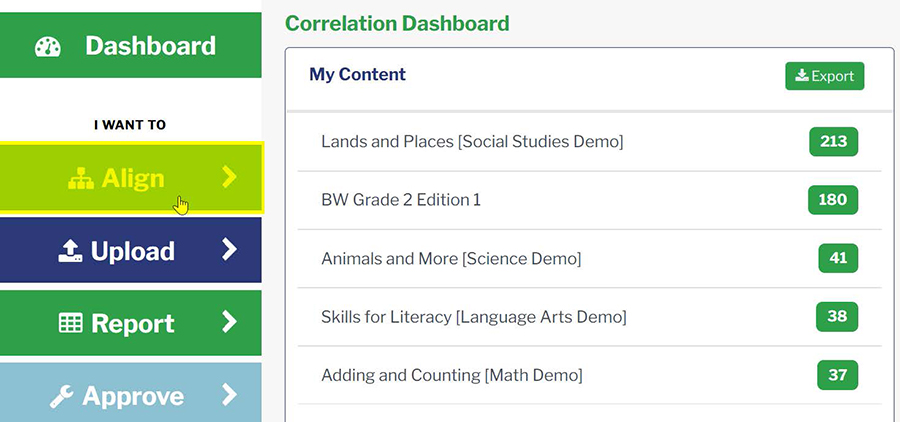Expand the Align menu chevron
Viewport: 900px width, 422px height.
[230, 177]
